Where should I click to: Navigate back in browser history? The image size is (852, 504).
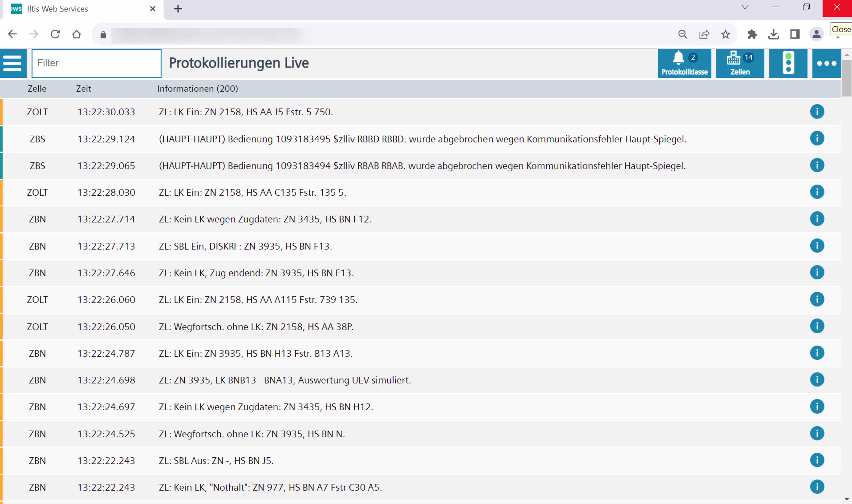pos(13,34)
